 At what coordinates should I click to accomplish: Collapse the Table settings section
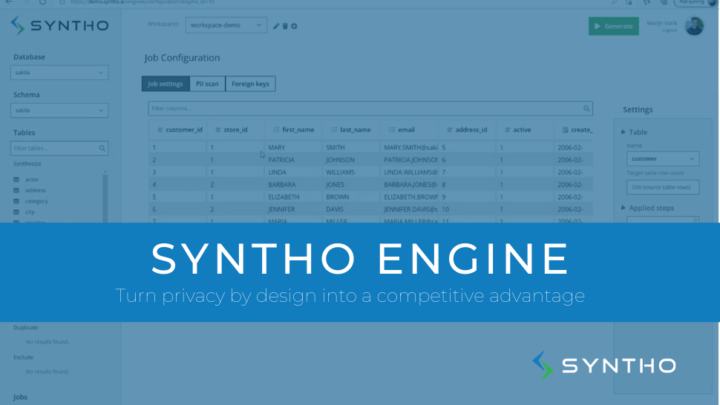pyautogui.click(x=623, y=132)
